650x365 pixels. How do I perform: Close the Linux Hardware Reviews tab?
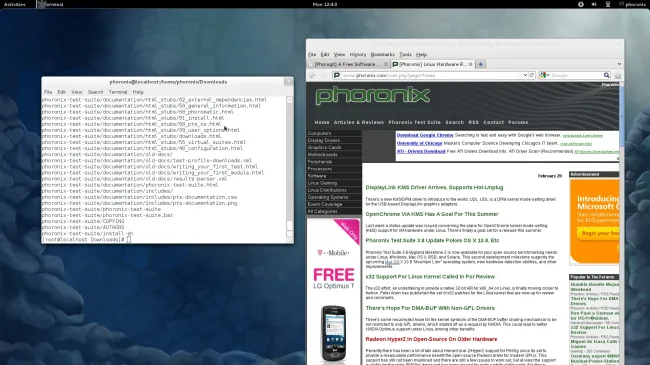pyautogui.click(x=471, y=64)
